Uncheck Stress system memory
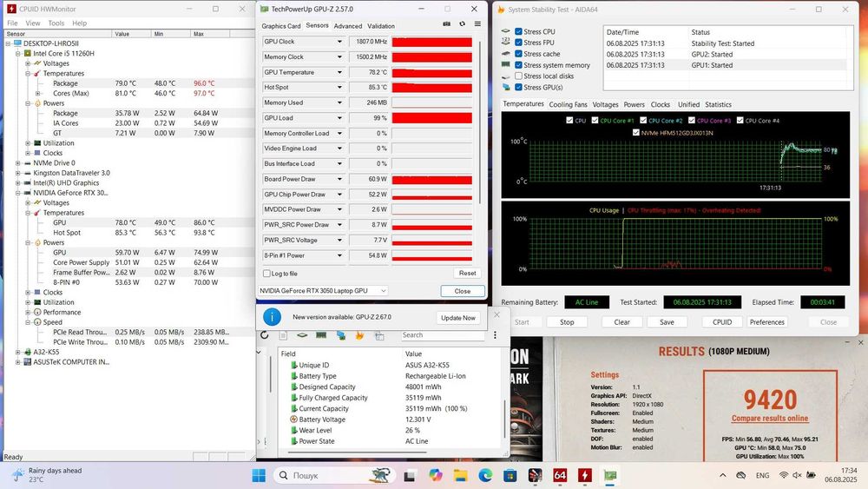This screenshot has height=489, width=868. point(518,65)
